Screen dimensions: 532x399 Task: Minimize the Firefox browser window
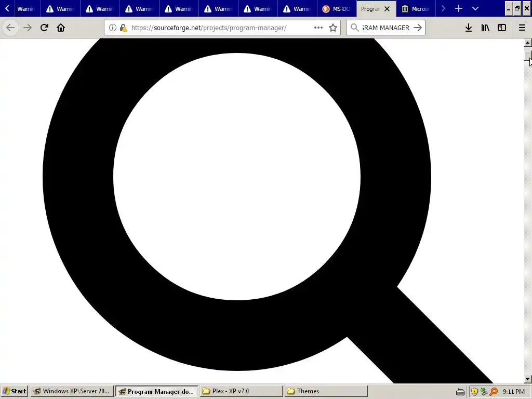pos(508,8)
